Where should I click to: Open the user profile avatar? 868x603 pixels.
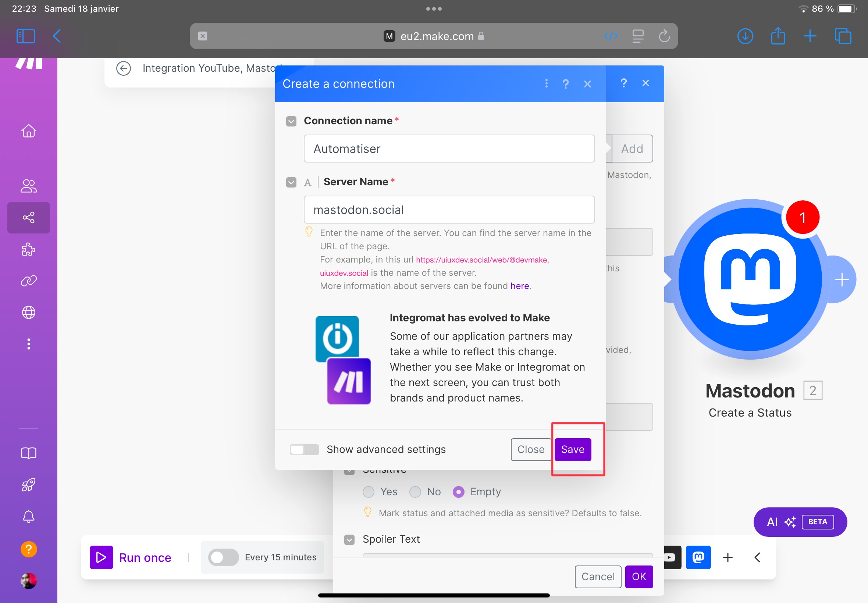tap(29, 581)
